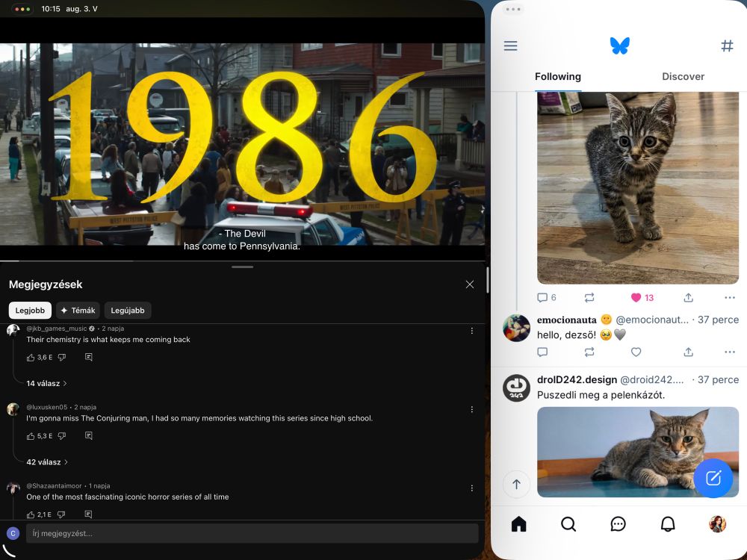Screen dimensions: 747x560
Task: Open the emocionauta profile avatar
Action: tap(516, 328)
